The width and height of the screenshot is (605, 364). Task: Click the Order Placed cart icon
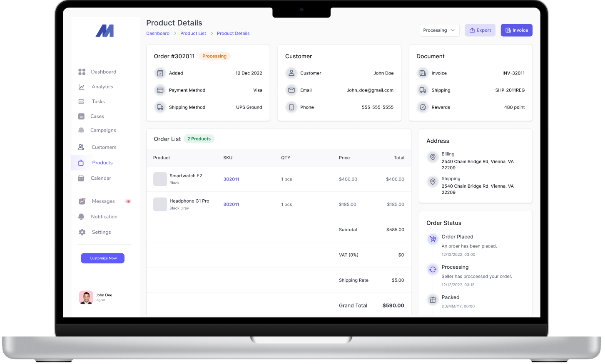coord(433,239)
